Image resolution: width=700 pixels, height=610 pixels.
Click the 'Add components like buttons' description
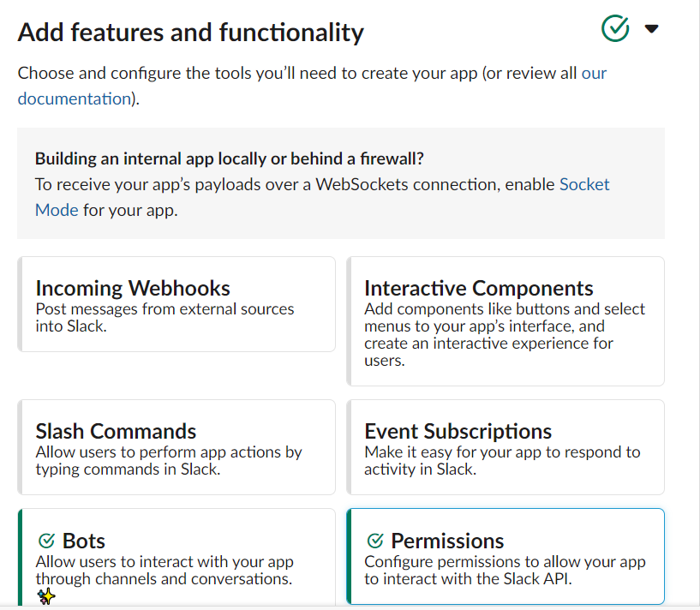[505, 334]
